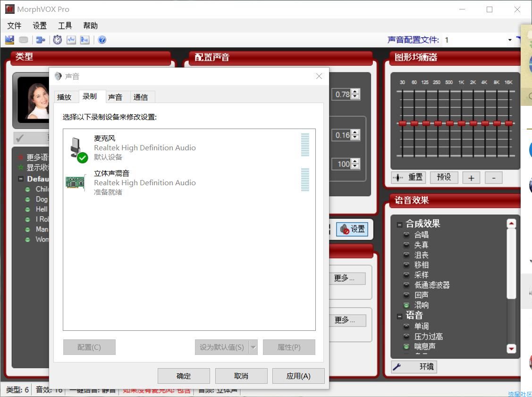The image size is (532, 397).
Task: Collapse the 合成效果 tree group
Action: click(399, 224)
